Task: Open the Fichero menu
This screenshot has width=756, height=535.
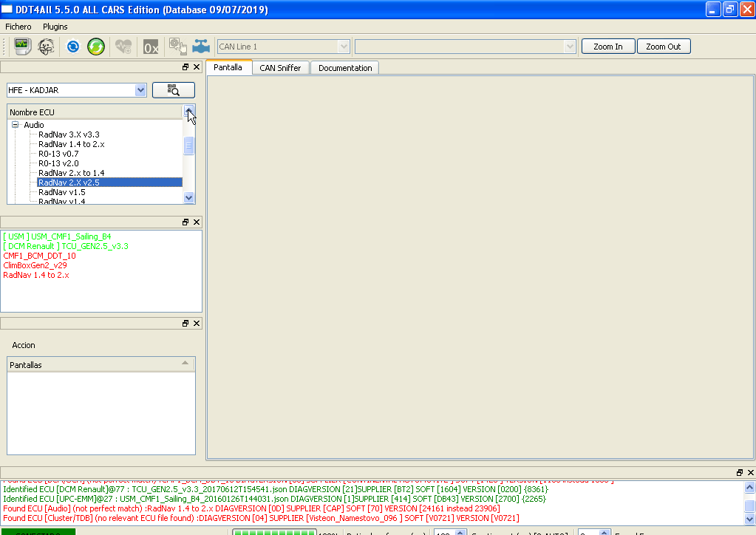Action: click(x=18, y=27)
